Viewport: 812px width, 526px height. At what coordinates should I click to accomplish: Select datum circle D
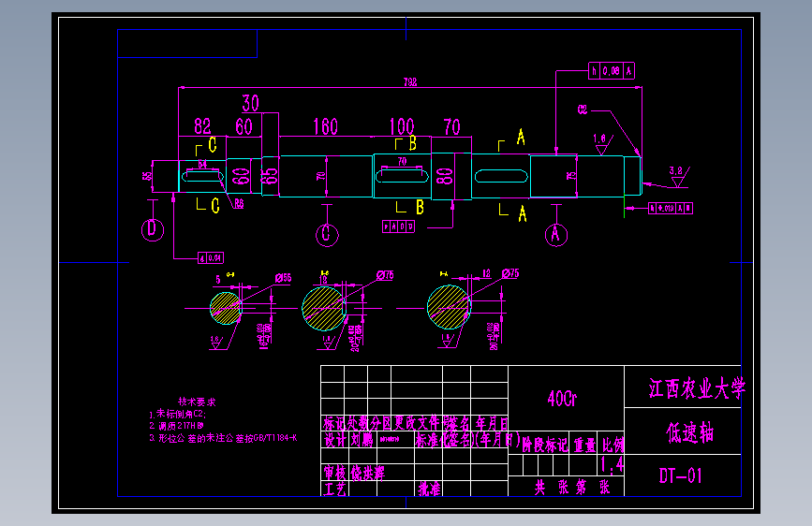pos(153,230)
